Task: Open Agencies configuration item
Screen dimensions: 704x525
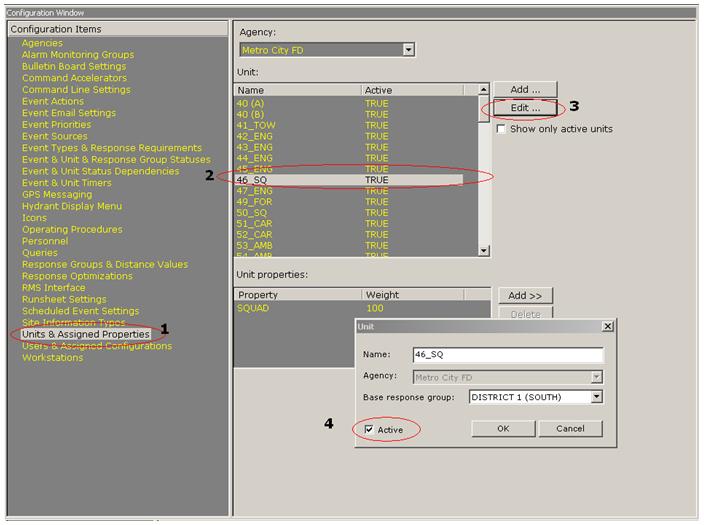Action: (42, 43)
